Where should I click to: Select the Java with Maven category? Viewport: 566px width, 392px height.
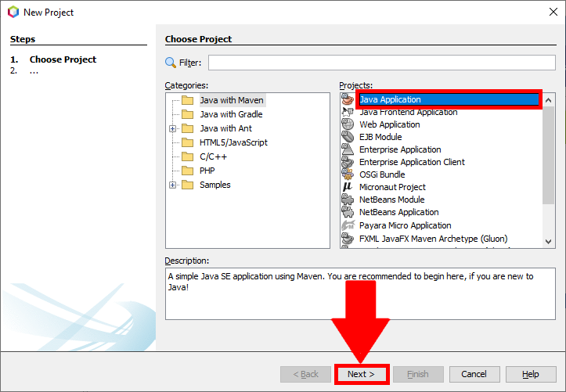pyautogui.click(x=232, y=100)
